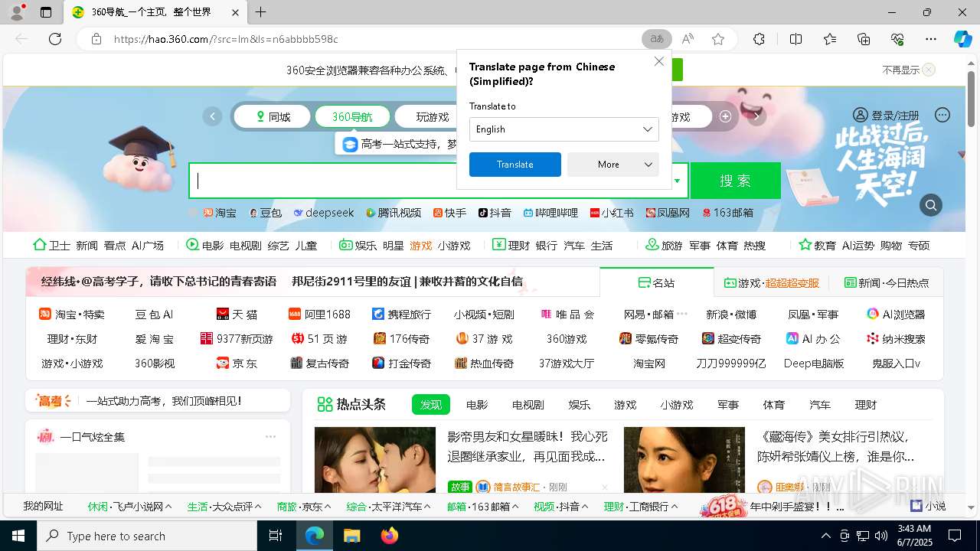Open Copilot sidebar icon
Image resolution: width=980 pixels, height=551 pixels.
pos(962,39)
